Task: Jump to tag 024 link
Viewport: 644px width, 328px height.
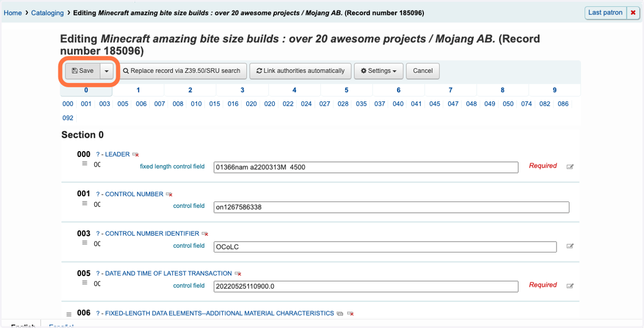Action: [306, 104]
